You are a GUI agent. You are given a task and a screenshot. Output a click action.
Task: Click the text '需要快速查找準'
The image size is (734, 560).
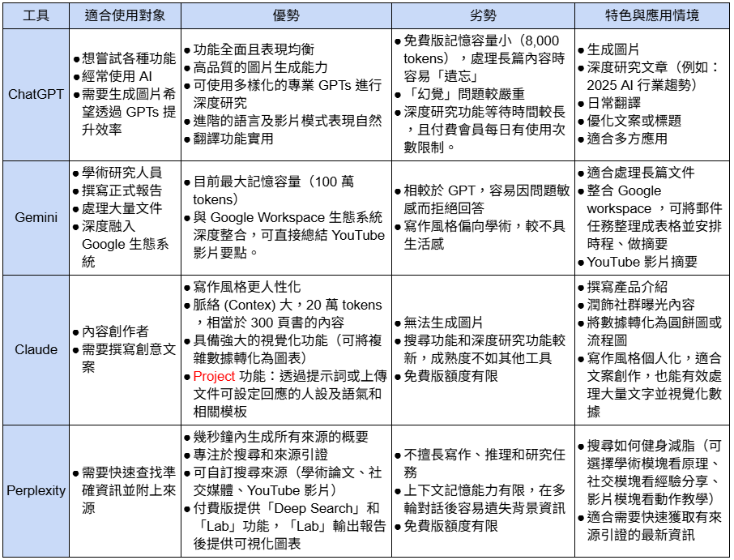coord(129,472)
